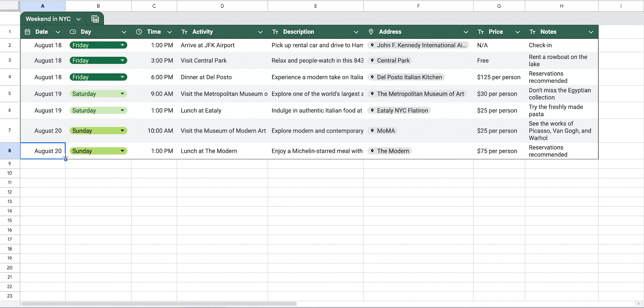This screenshot has width=644, height=308.
Task: Click the table view icon beside Weekend in NYC
Action: click(95, 19)
